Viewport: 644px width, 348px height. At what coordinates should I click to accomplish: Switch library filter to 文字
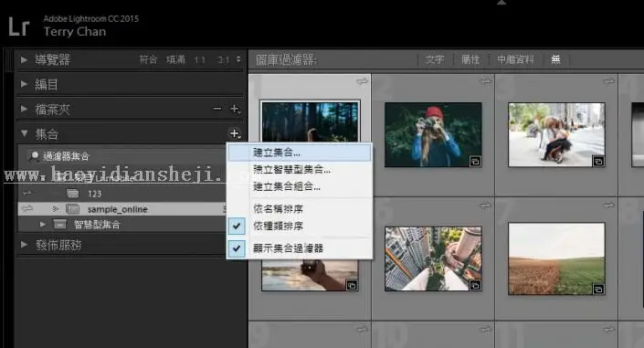point(435,60)
